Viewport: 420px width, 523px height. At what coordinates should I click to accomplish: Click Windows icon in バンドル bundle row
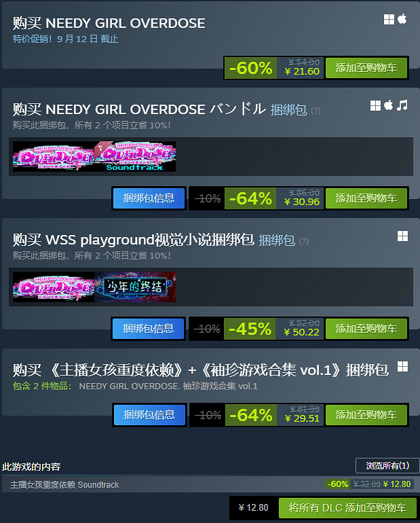click(375, 106)
